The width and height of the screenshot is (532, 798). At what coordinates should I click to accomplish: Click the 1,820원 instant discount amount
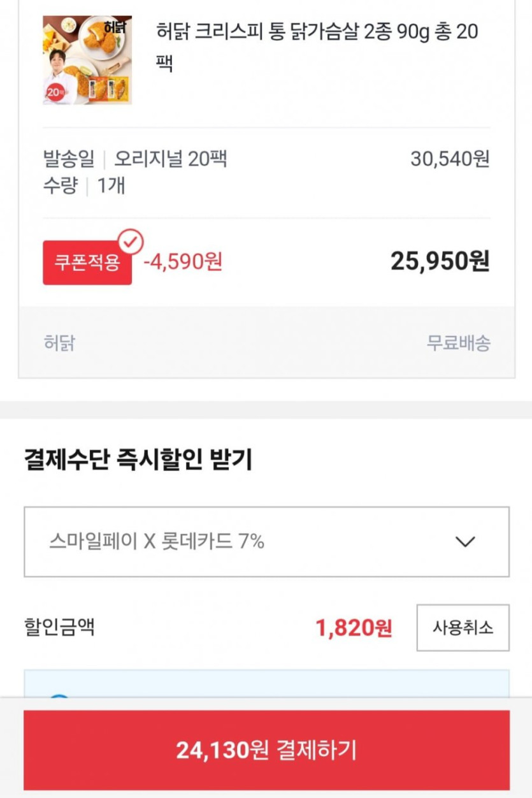[x=354, y=628]
